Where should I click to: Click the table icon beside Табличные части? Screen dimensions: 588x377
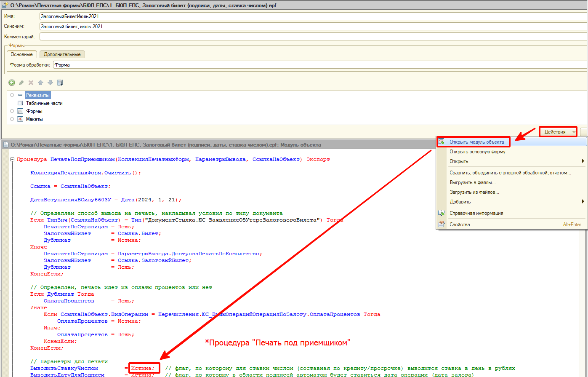[20, 103]
